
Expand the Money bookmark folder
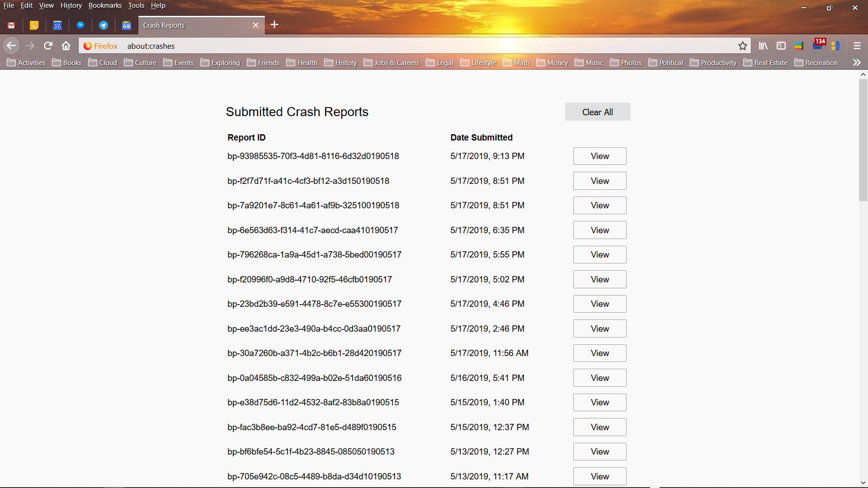(552, 62)
